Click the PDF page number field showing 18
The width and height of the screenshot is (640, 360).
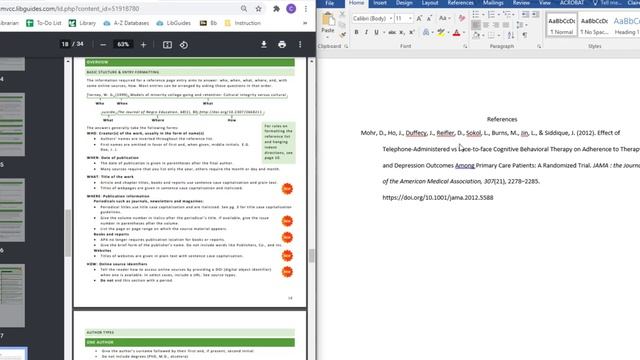[x=65, y=44]
